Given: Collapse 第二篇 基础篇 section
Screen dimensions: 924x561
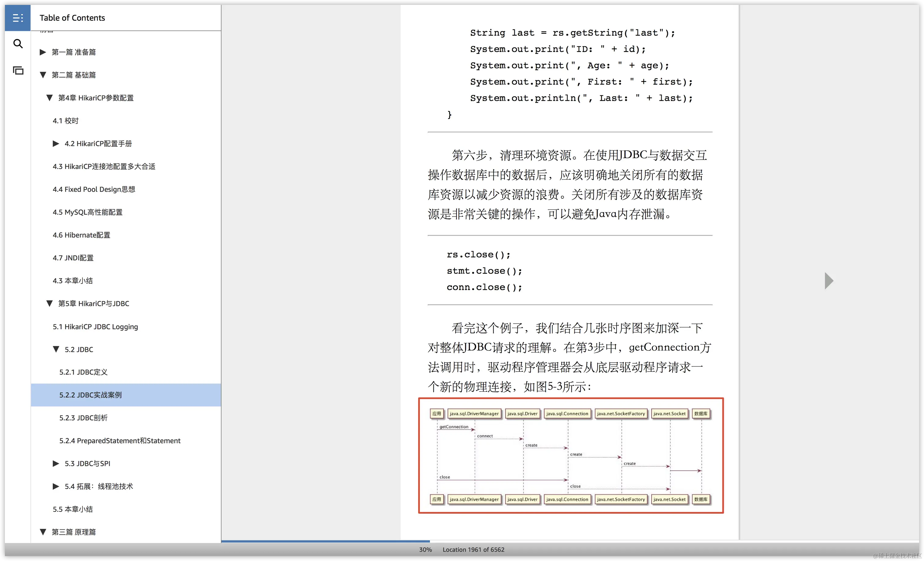Looking at the screenshot, I should (43, 75).
